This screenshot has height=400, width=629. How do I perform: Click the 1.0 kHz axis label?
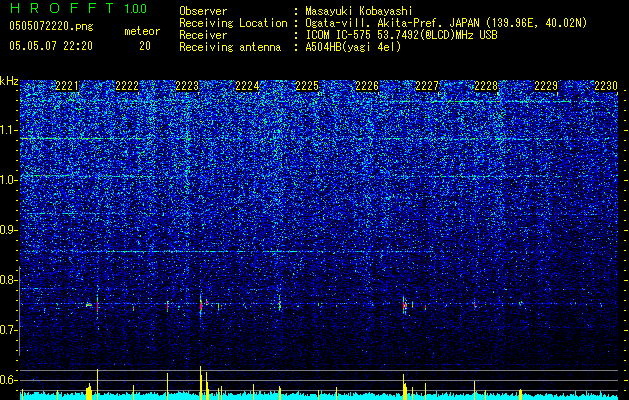coord(9,180)
